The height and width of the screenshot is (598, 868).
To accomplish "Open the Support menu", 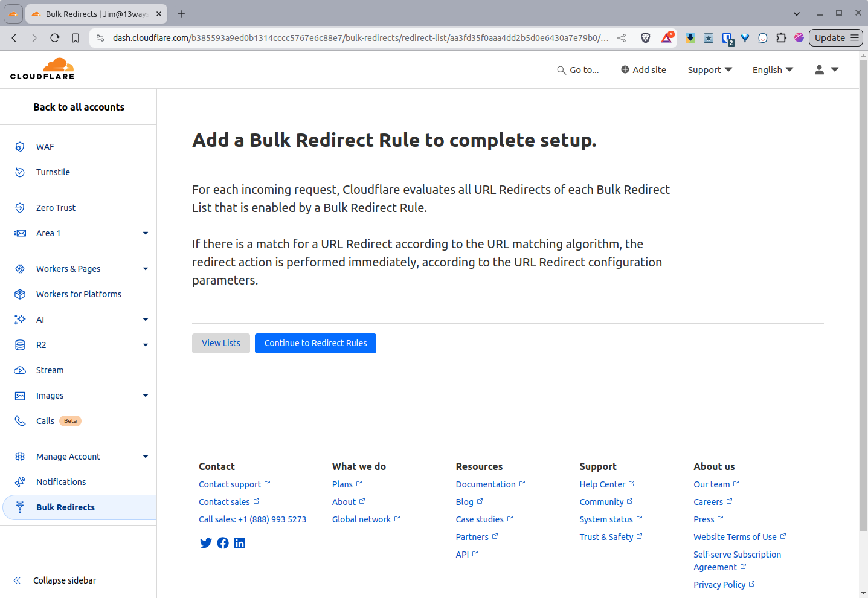I will pyautogui.click(x=709, y=69).
